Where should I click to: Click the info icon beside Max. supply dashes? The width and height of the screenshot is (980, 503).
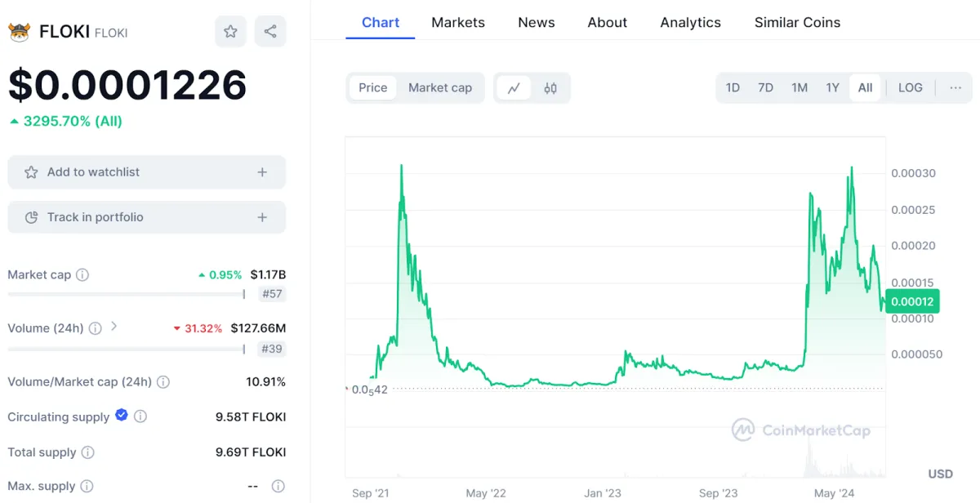[x=278, y=487]
